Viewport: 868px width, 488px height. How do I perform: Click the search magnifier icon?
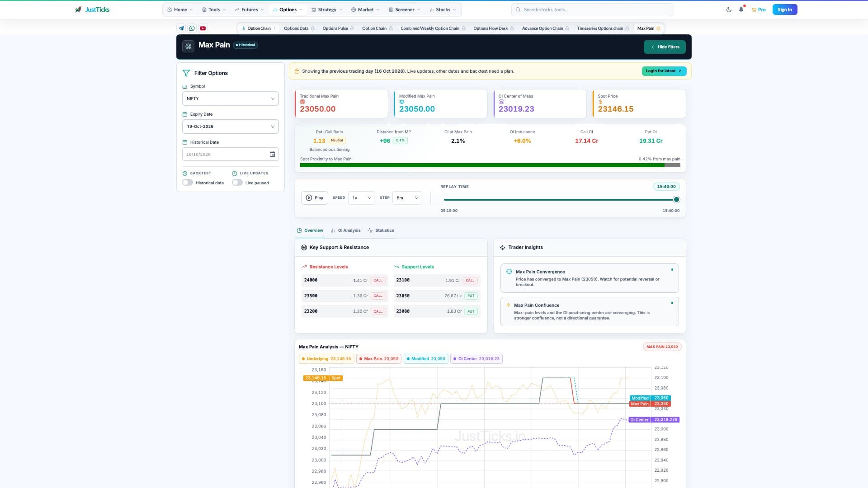(x=519, y=9)
